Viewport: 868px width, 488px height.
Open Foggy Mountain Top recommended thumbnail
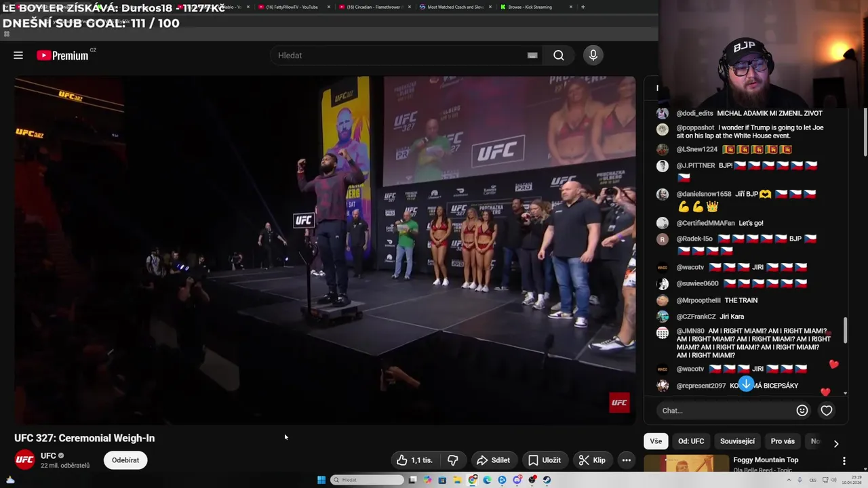pos(686,464)
